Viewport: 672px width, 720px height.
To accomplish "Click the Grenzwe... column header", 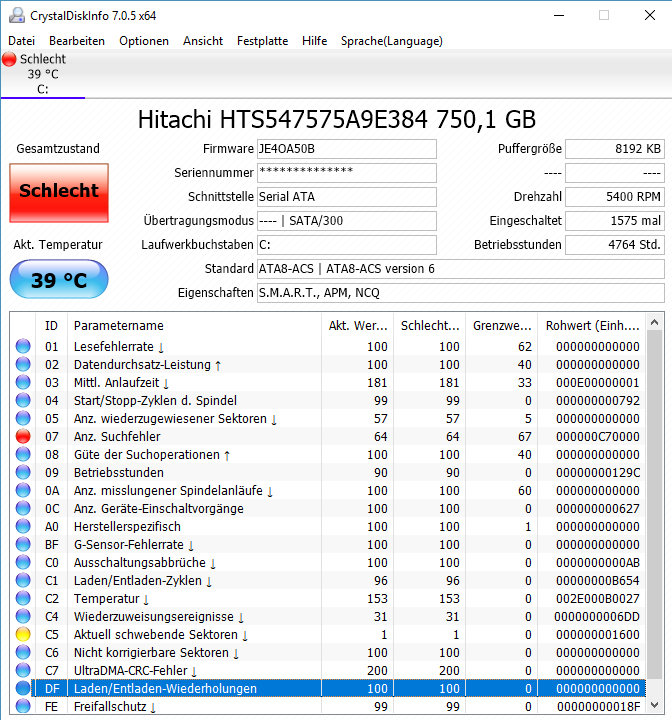I will (x=502, y=326).
